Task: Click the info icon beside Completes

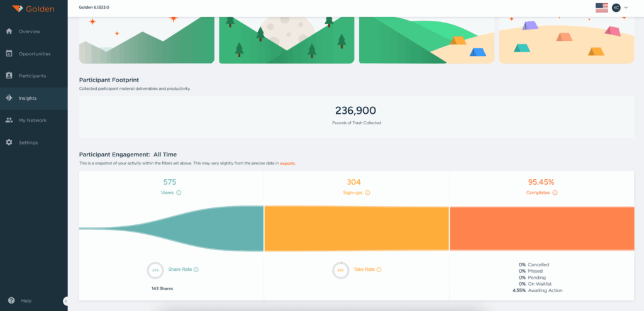Action: 555,193
